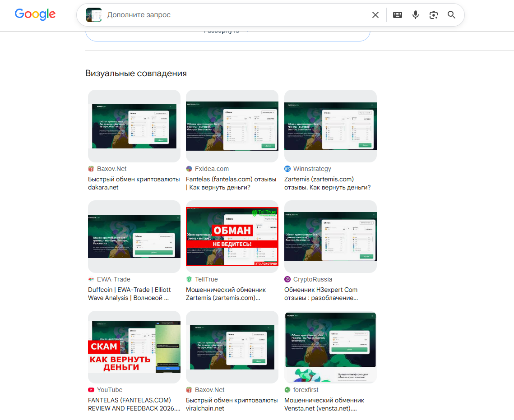Open 'Duffcoin | EWA-Trade | Elliott' link
This screenshot has width=514, height=420.
tap(130, 294)
